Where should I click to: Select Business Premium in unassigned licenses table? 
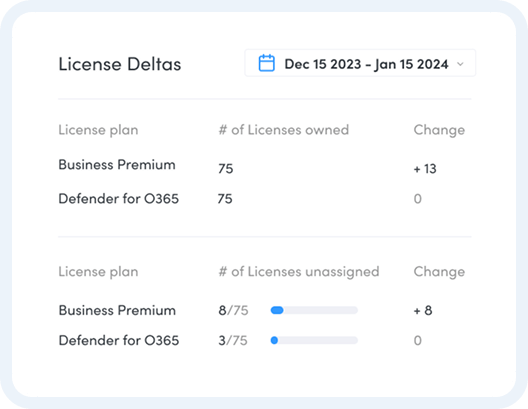(x=117, y=310)
